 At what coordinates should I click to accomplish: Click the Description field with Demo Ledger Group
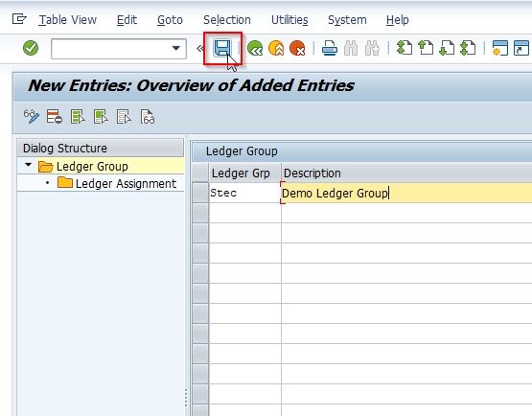coord(406,193)
